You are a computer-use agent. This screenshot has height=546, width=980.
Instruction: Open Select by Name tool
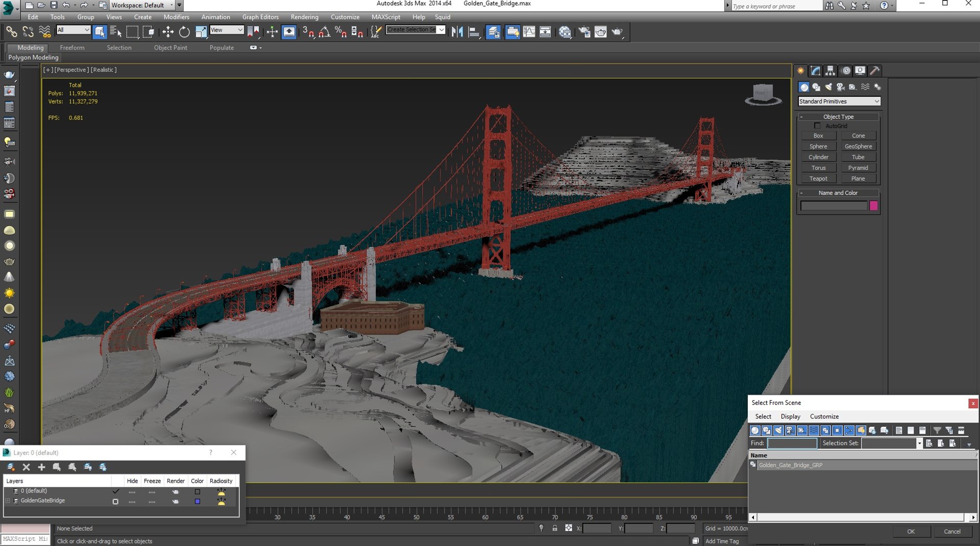pyautogui.click(x=116, y=32)
